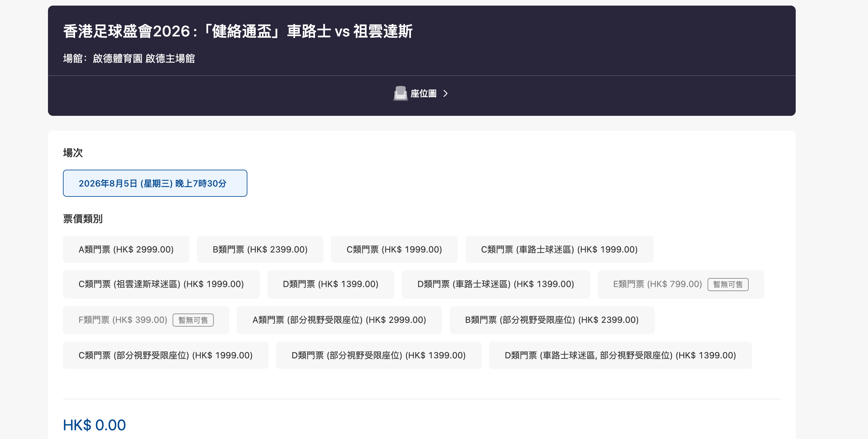Select D類門票 部分視野受限座位 HK$ 1399.00
Screen dimensions: 868x439
[x=379, y=355]
